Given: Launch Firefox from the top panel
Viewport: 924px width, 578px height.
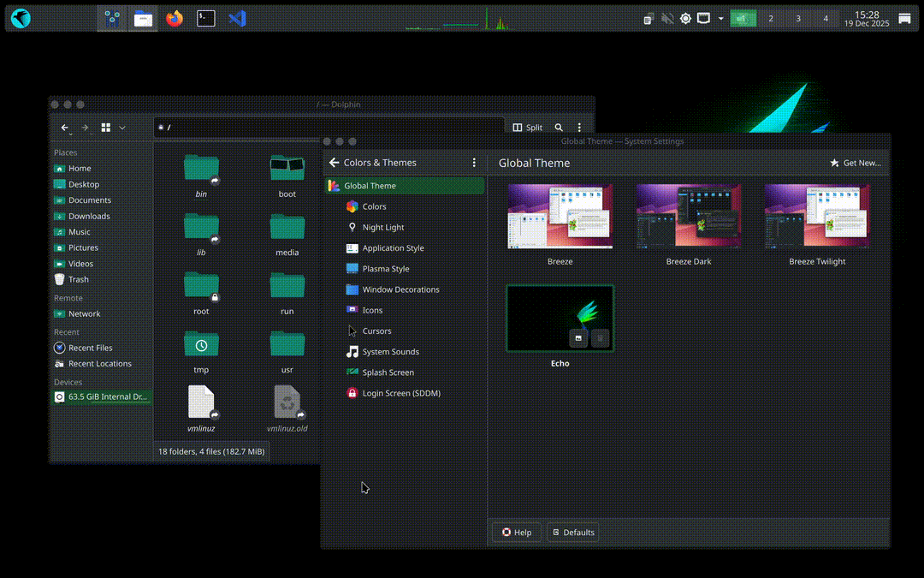Looking at the screenshot, I should coord(174,17).
